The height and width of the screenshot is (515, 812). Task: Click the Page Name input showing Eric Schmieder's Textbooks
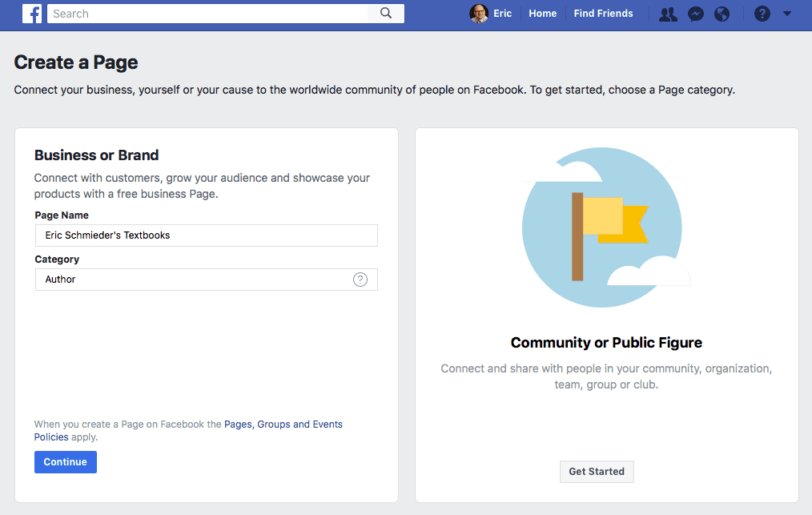pos(206,235)
